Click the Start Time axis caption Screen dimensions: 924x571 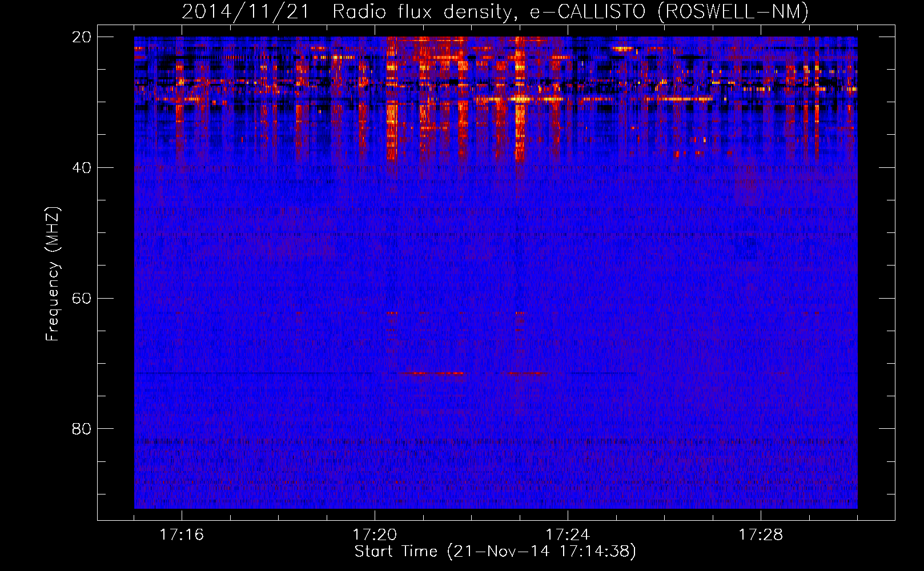(495, 552)
